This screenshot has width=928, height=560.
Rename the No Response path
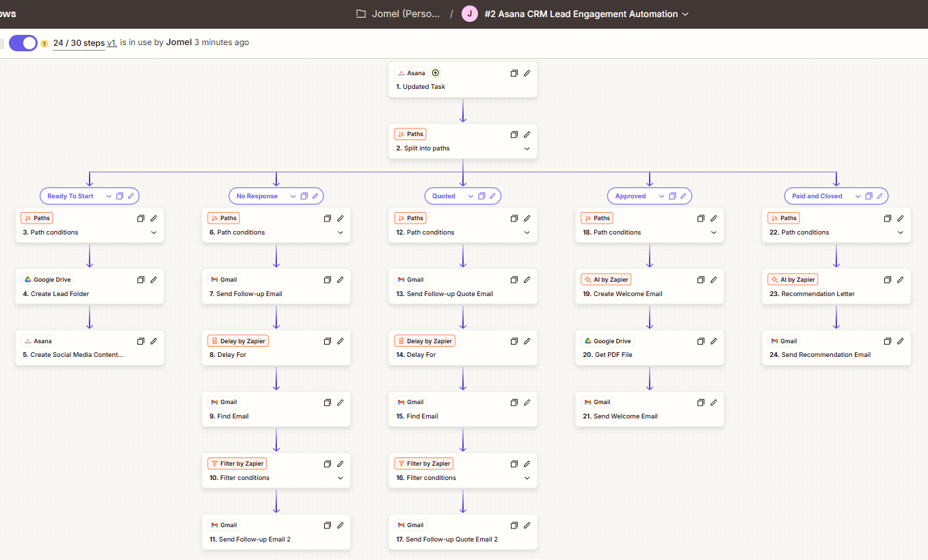point(315,196)
